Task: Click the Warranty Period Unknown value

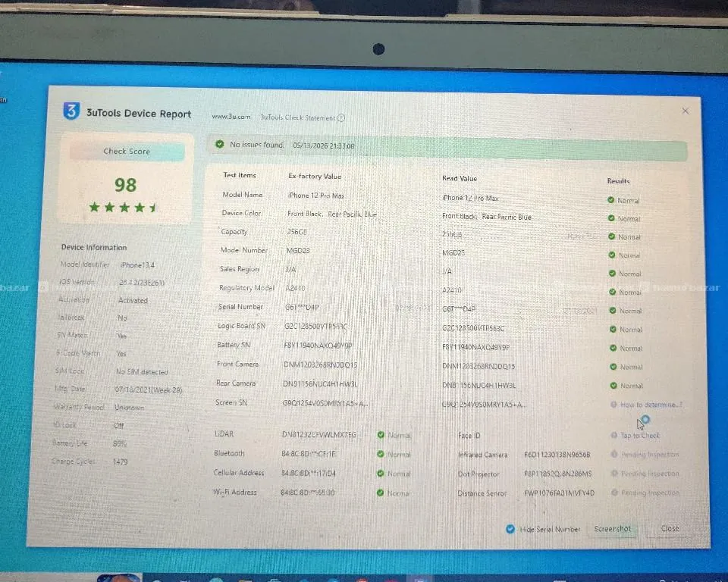Action: click(x=130, y=408)
